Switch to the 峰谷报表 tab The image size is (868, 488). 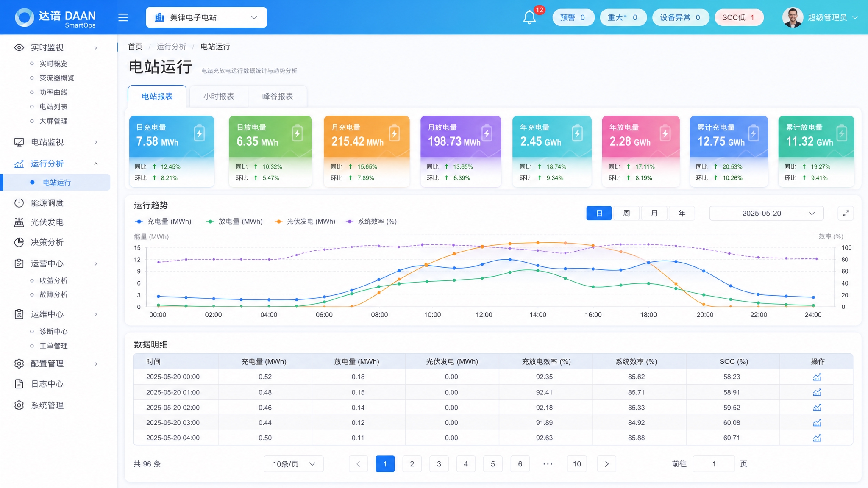coord(278,97)
